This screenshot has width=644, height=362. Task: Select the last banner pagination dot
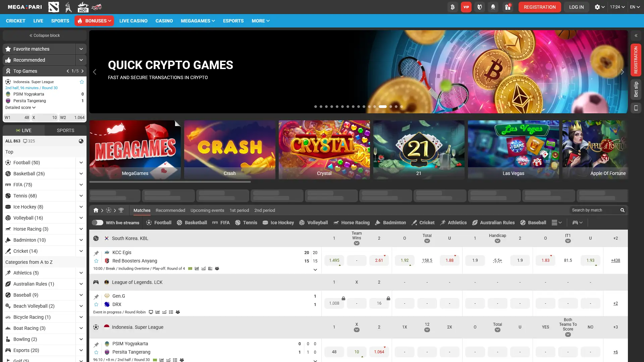(x=401, y=107)
